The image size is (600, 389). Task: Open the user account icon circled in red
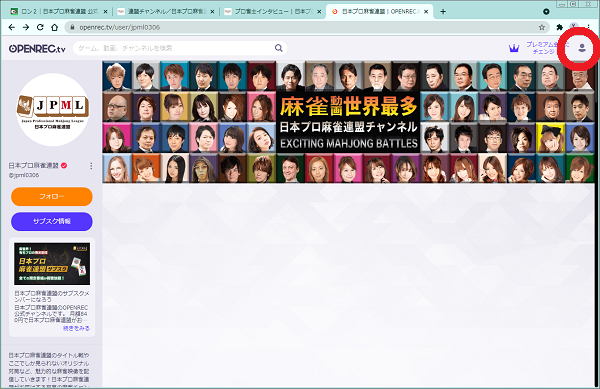click(582, 48)
